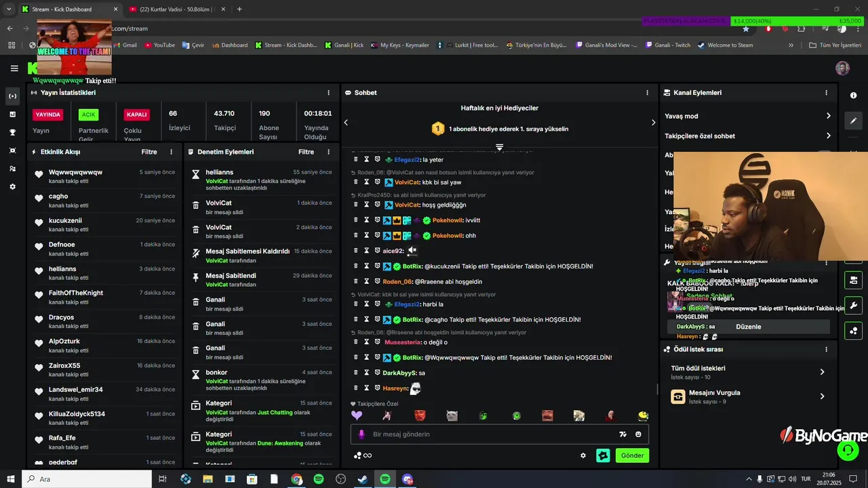Click Wqwwqwqwwqw in the activity feed
Viewport: 868px width, 488px height.
click(75, 172)
